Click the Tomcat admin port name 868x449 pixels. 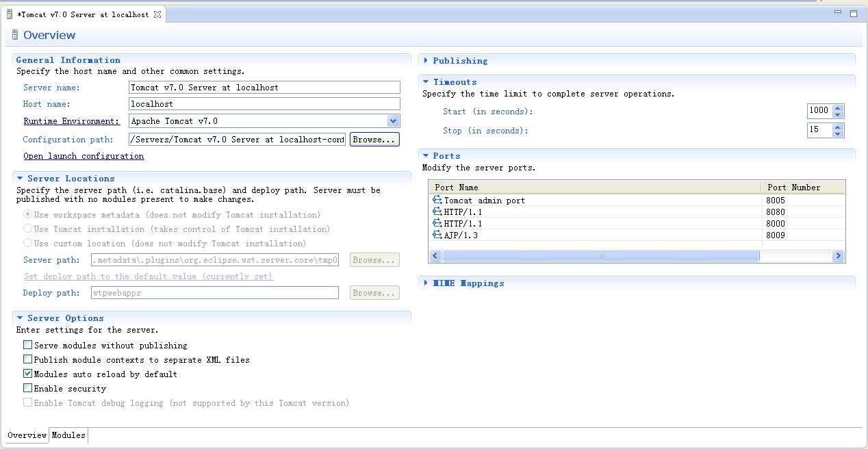pos(485,201)
